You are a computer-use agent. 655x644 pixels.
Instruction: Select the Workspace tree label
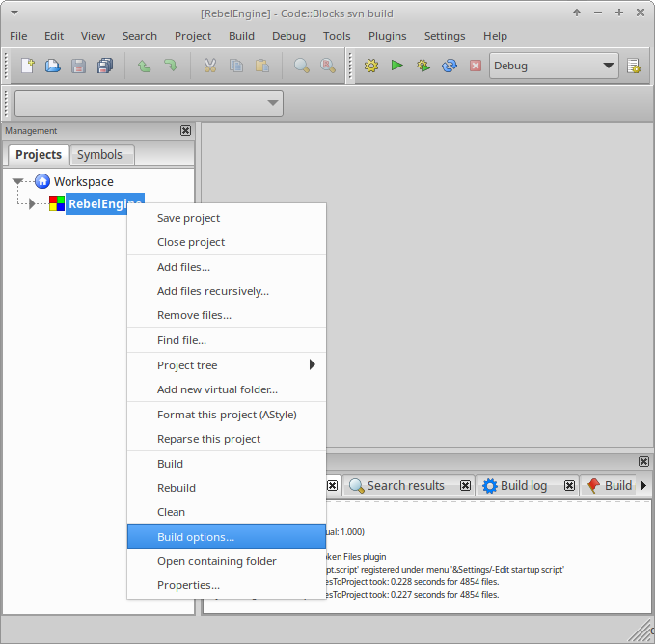[84, 181]
